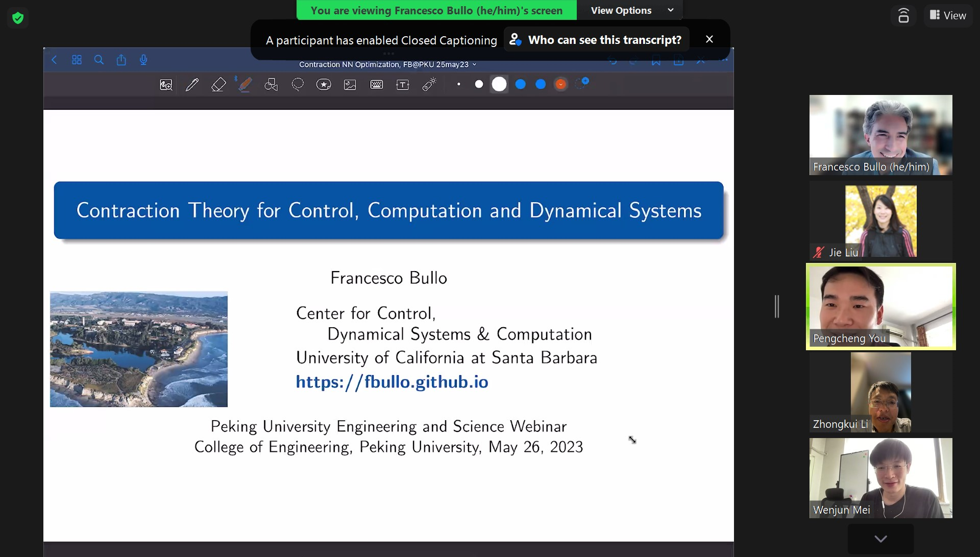This screenshot has width=980, height=557.
Task: Select the Text box tool
Action: pos(403,85)
